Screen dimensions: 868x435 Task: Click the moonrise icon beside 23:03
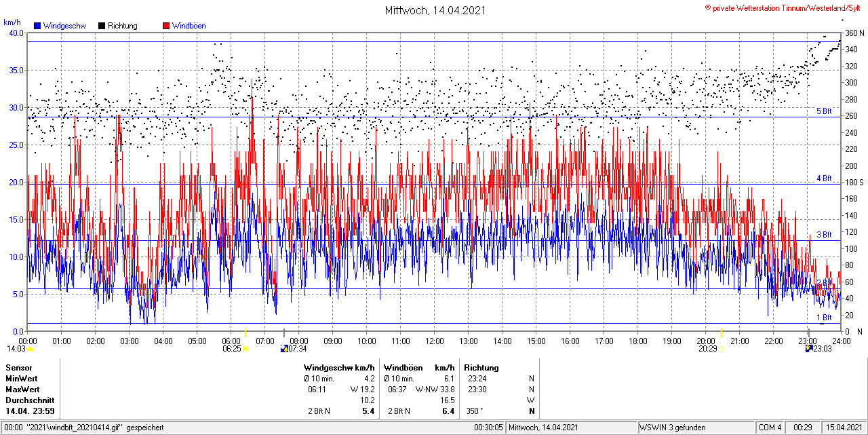[x=809, y=349]
